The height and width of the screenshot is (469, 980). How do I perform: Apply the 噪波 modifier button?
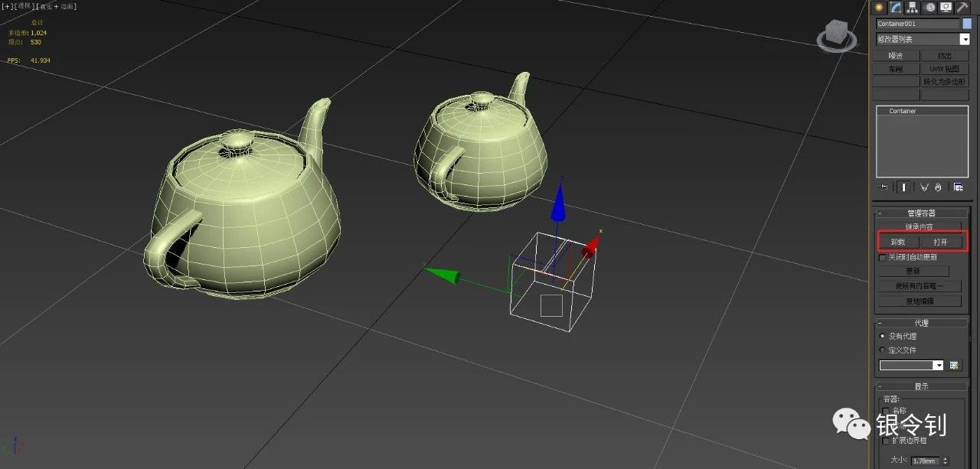click(896, 56)
